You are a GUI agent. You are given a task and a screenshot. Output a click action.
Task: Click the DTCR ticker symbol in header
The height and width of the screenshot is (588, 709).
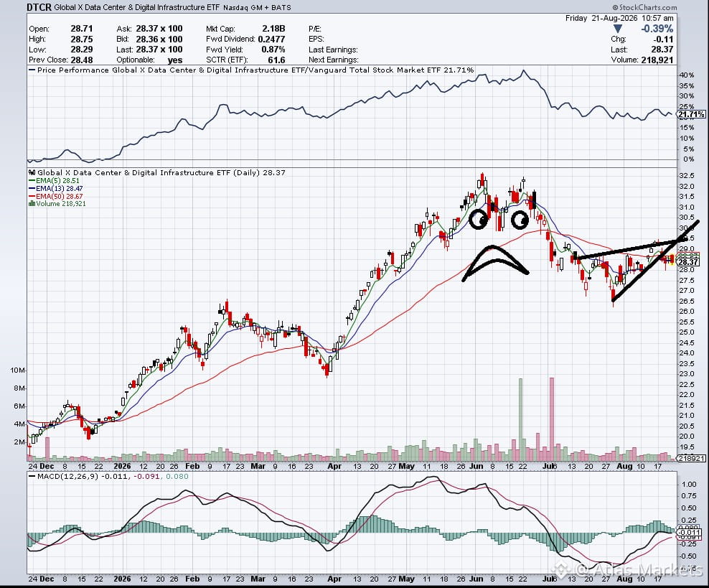click(x=39, y=6)
